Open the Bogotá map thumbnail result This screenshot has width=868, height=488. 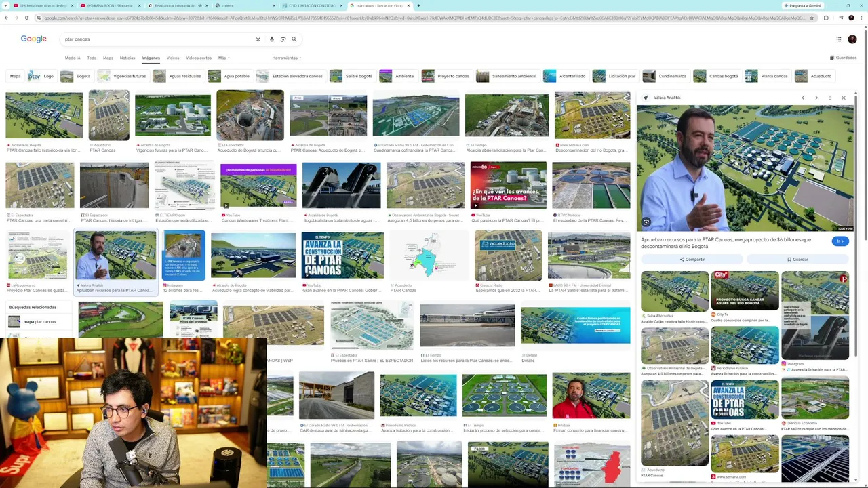point(429,256)
